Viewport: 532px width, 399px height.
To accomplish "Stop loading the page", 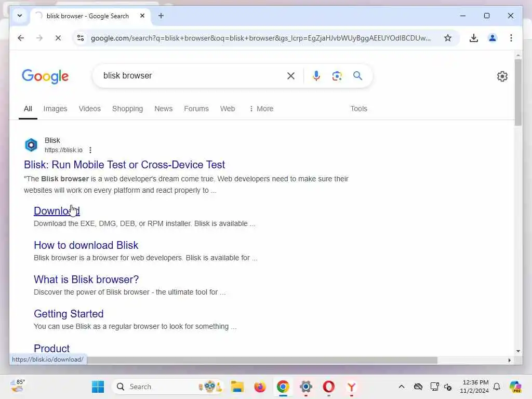I will click(x=58, y=38).
